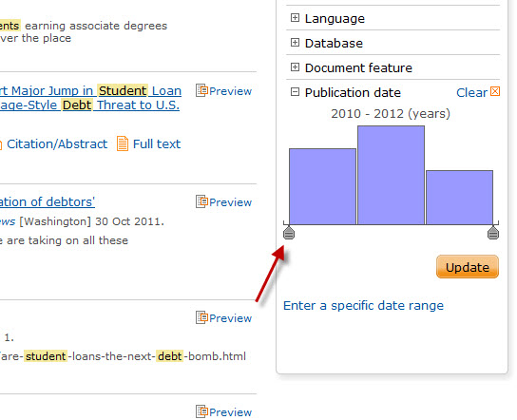
Task: Click the left date range slider handle
Action: (x=289, y=233)
